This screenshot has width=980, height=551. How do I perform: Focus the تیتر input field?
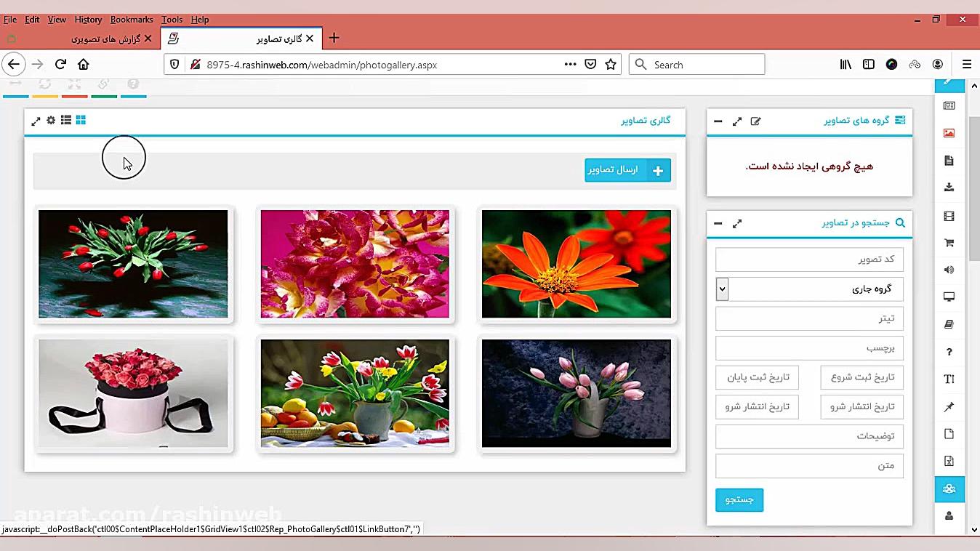point(809,318)
